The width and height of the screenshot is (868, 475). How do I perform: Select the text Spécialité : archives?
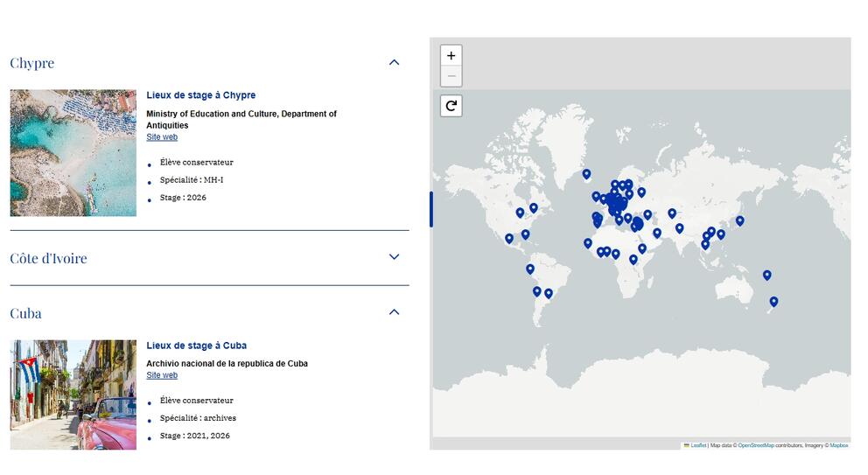(x=198, y=418)
